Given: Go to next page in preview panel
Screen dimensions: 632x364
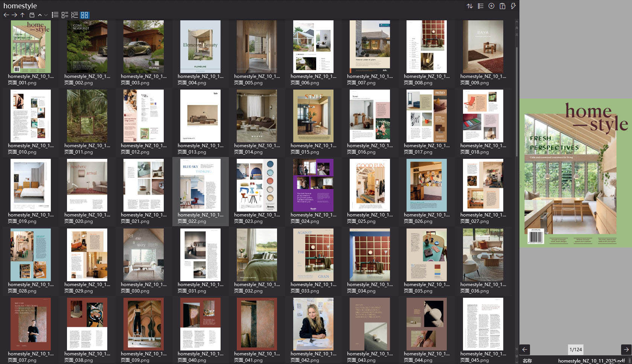Looking at the screenshot, I should (626, 350).
